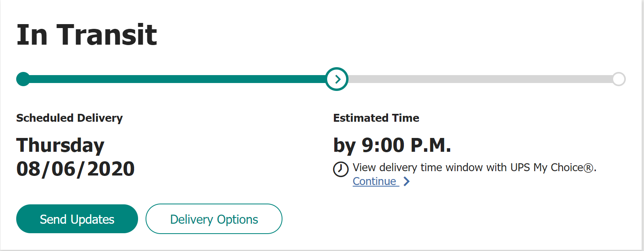Click the clock icon beside delivery window text
644x251 pixels.
click(341, 169)
